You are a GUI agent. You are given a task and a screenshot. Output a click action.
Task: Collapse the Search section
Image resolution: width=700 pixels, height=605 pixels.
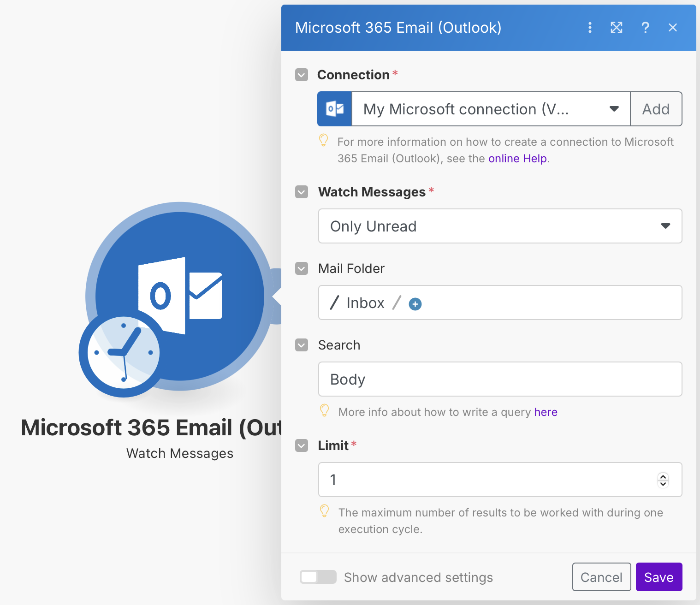point(302,345)
